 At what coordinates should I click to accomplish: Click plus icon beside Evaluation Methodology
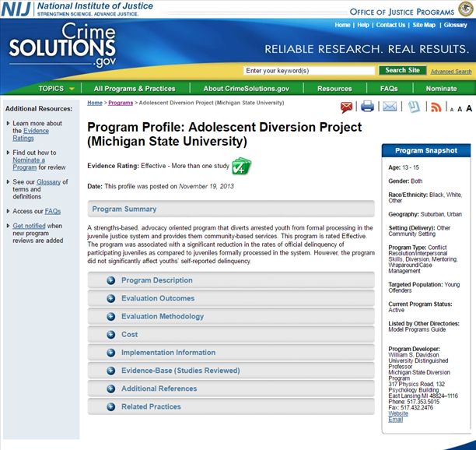click(x=110, y=316)
